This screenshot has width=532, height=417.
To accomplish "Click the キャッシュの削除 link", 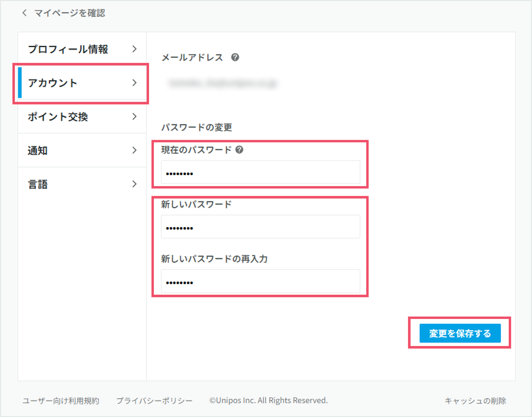I will [x=475, y=401].
